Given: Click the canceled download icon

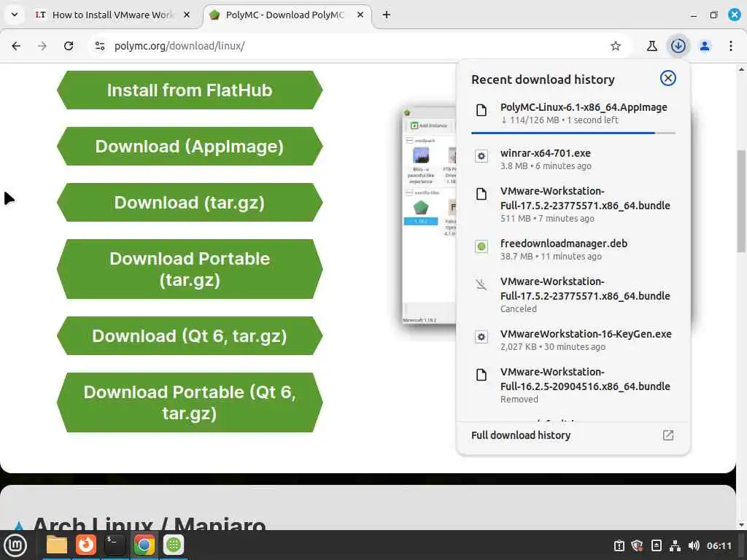Looking at the screenshot, I should coord(481,284).
